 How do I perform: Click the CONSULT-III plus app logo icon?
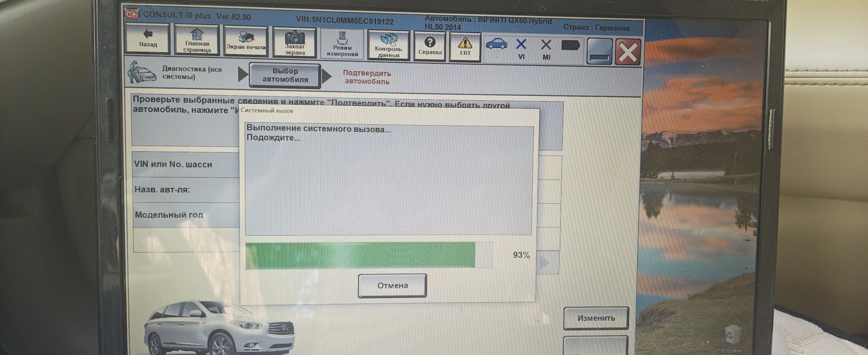click(x=132, y=14)
